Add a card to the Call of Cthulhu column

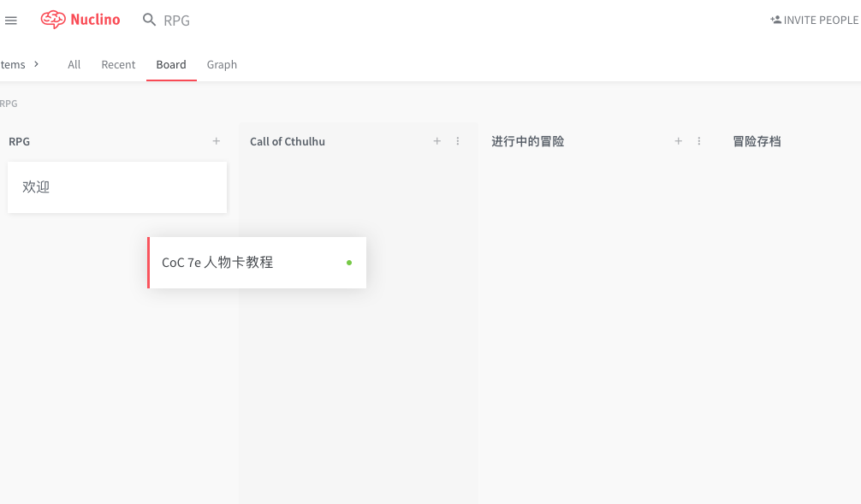pos(436,141)
